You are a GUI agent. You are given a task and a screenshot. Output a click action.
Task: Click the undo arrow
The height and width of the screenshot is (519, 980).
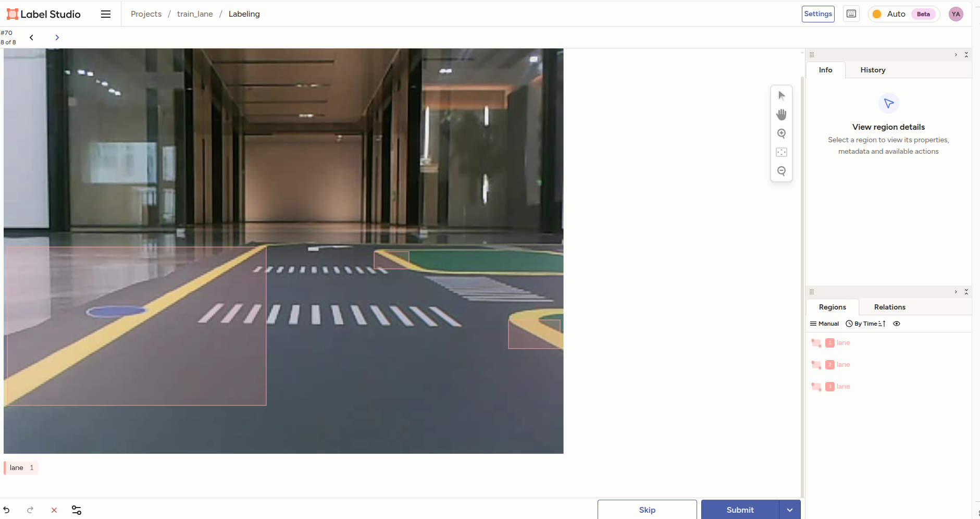click(6, 510)
